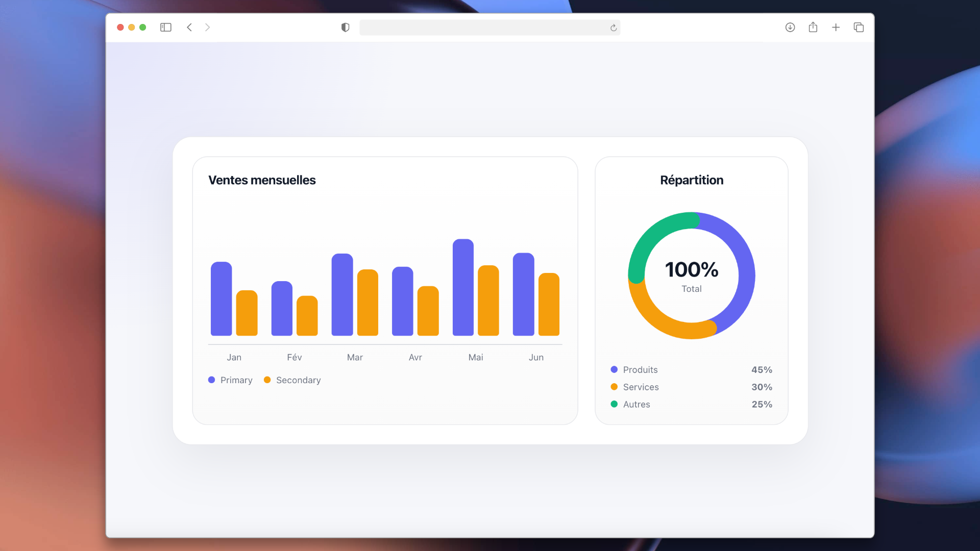Click the Jun axis label

click(536, 358)
